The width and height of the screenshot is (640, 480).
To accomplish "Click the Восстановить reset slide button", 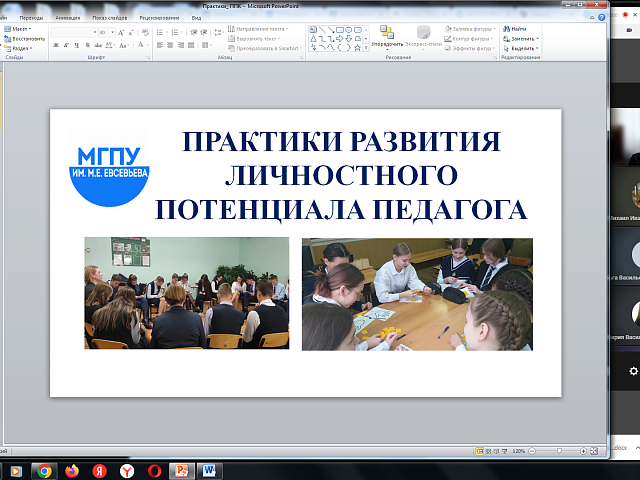I will [25, 38].
